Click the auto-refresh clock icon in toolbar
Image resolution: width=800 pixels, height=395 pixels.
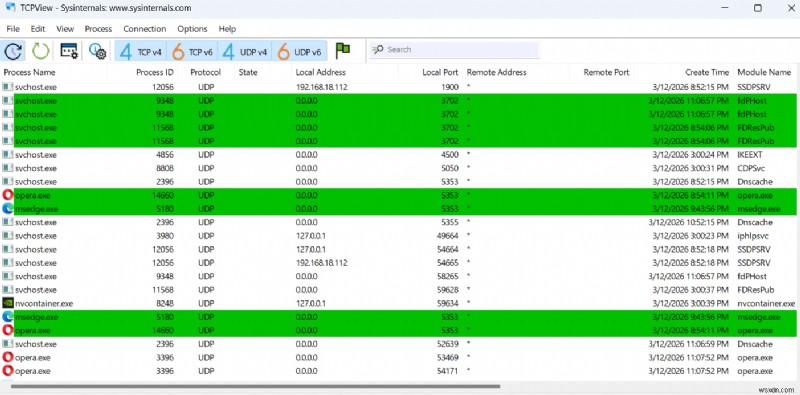pos(14,51)
